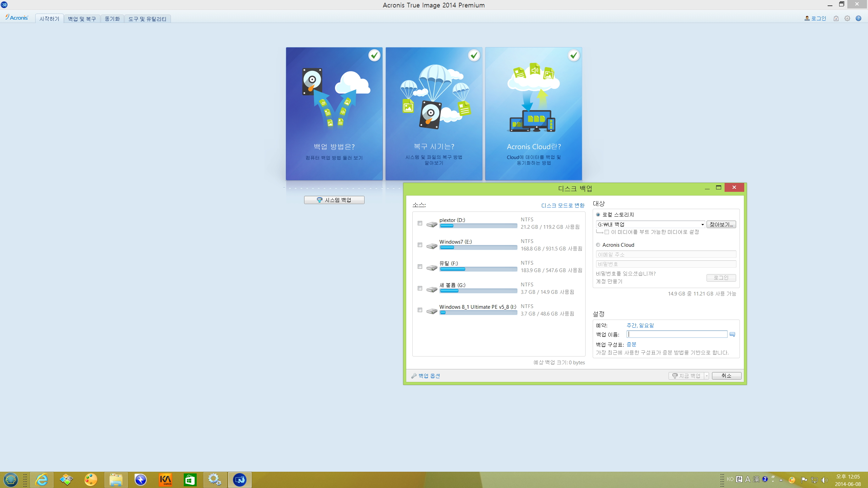Viewport: 868px width, 488px height.
Task: Open the blue lightning bolt taskbar app
Action: coord(140,480)
